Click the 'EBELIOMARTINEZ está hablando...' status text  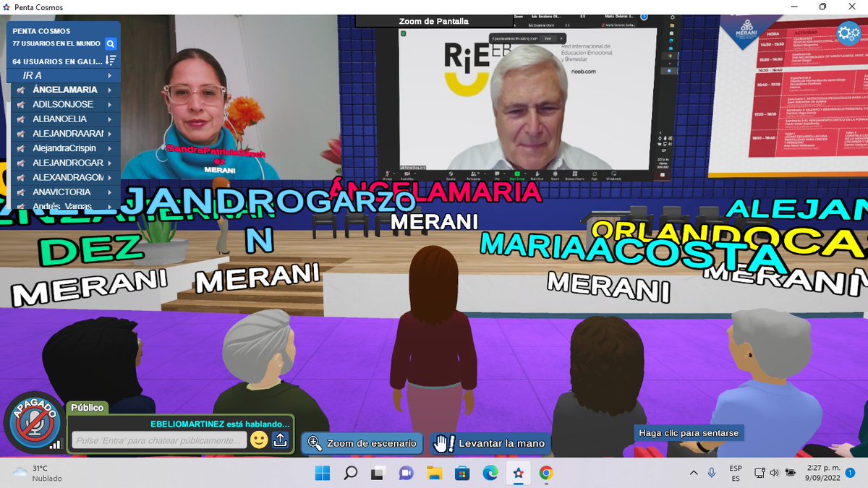[220, 424]
